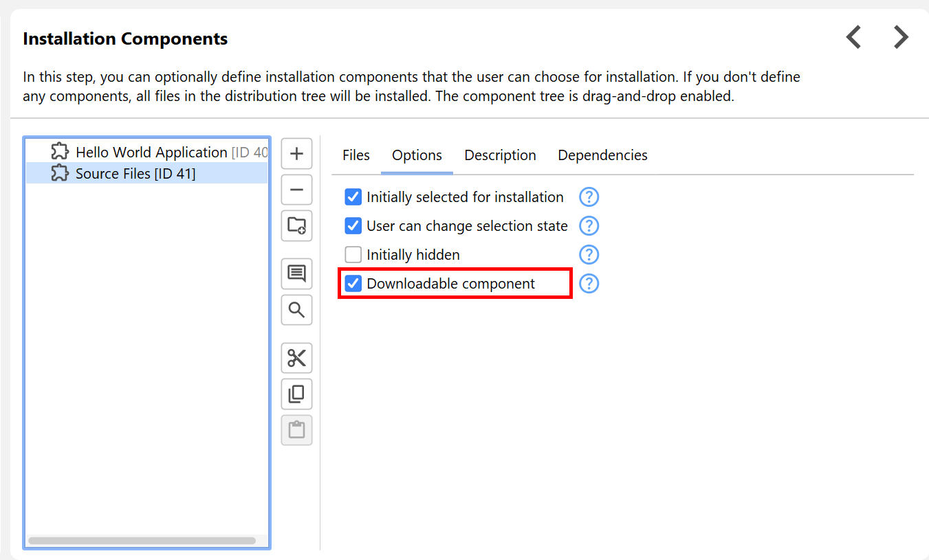Go to previous step with left chevron
The height and width of the screenshot is (560, 929).
click(853, 37)
